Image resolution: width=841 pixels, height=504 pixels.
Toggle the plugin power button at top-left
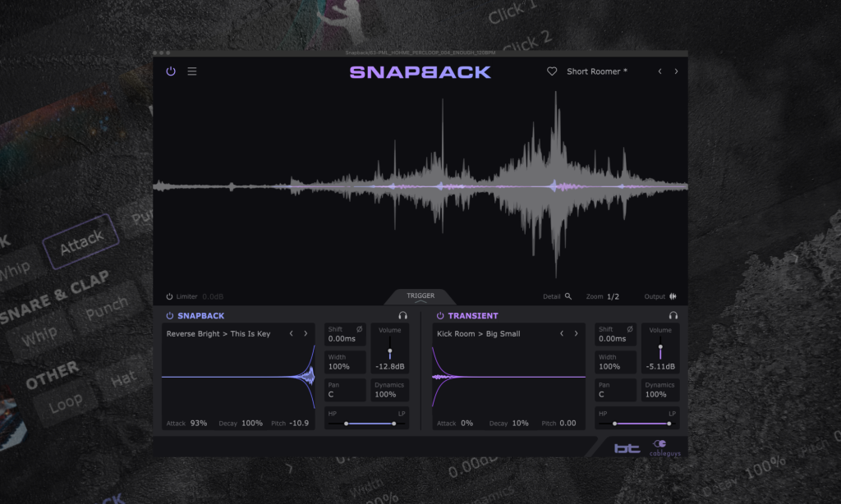[x=171, y=71]
